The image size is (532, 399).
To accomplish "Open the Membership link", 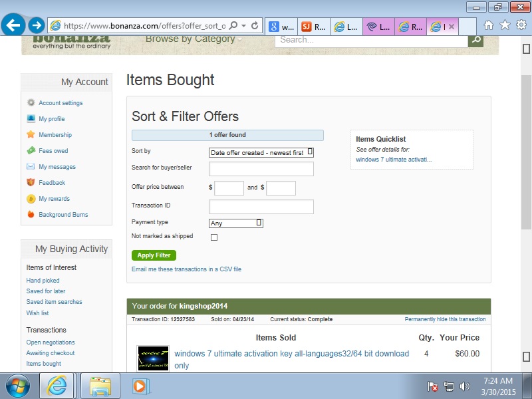I will pyautogui.click(x=55, y=135).
